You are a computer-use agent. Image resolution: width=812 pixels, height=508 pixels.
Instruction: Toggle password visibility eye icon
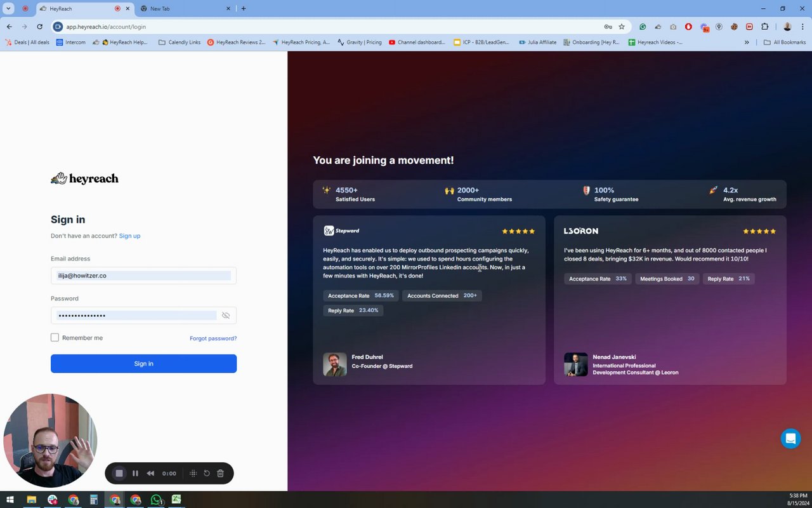click(x=226, y=316)
